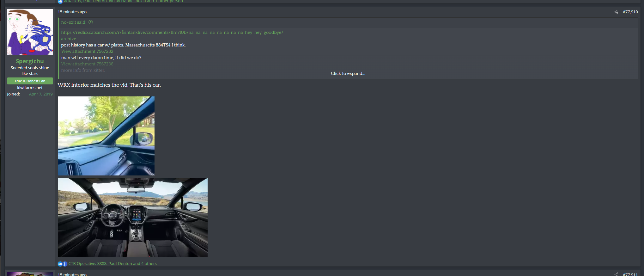
Task: Click the 'kiwifarms.net' text under the user badge
Action: (x=30, y=88)
